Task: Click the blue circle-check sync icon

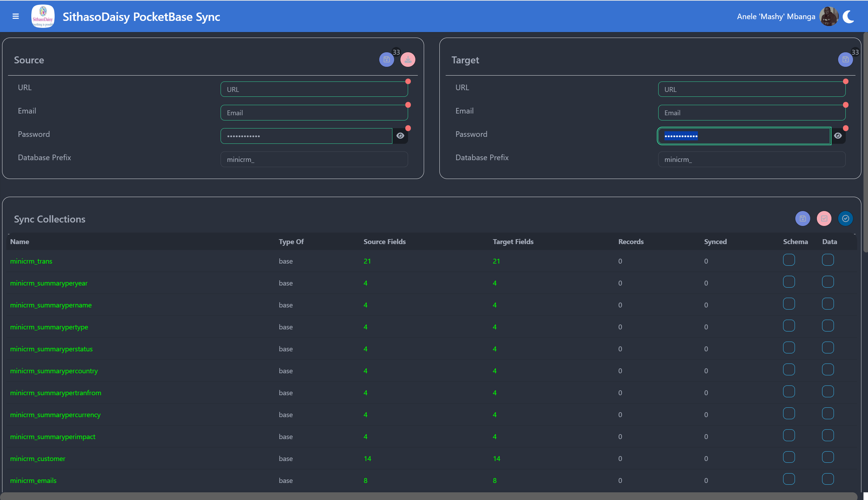Action: 845,219
